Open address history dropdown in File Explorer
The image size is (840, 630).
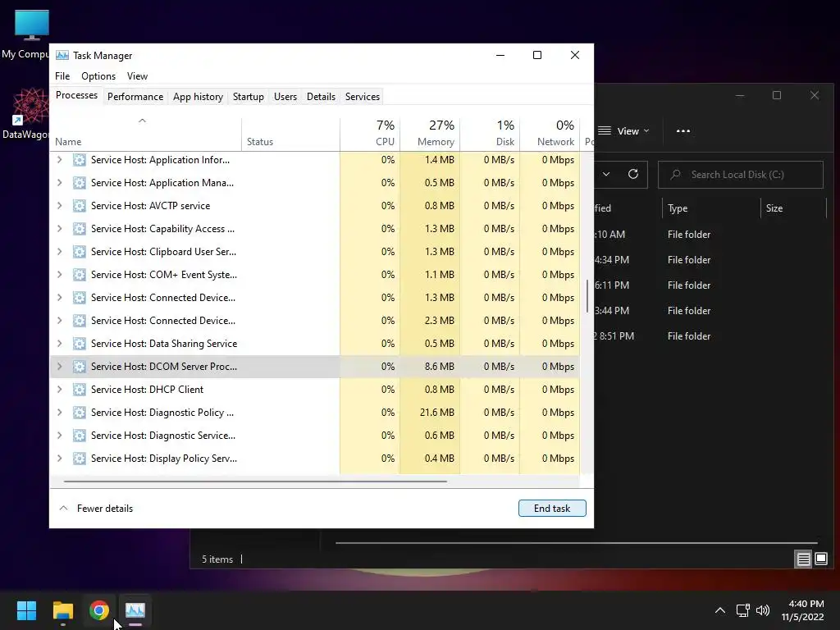(x=606, y=174)
